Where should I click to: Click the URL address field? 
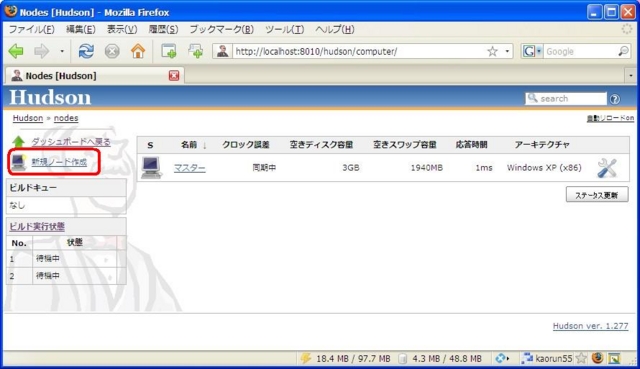pyautogui.click(x=359, y=51)
